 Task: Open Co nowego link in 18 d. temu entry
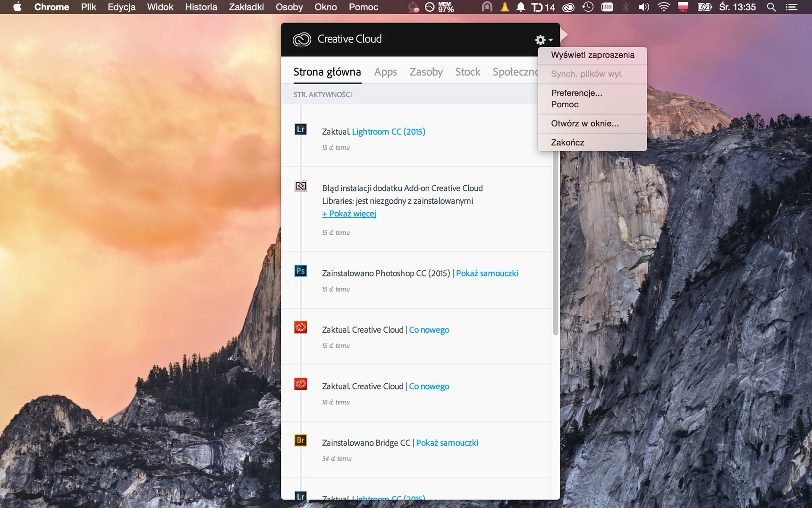tap(429, 387)
